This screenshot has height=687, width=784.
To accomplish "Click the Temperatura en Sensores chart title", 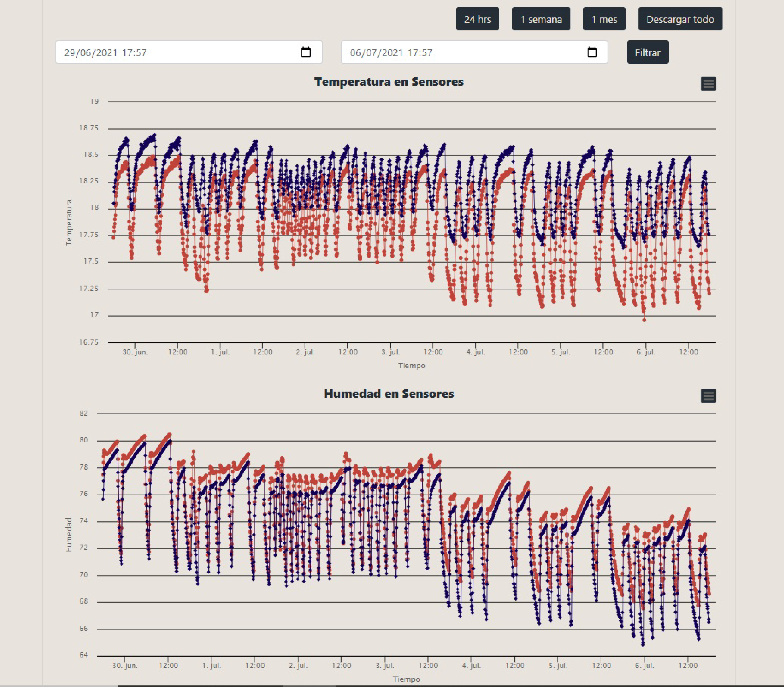I will point(389,82).
